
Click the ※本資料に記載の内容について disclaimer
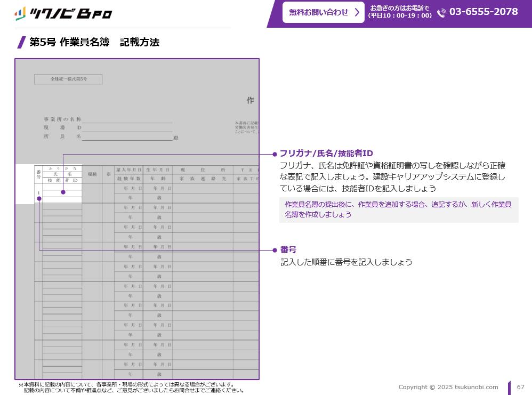tap(131, 387)
